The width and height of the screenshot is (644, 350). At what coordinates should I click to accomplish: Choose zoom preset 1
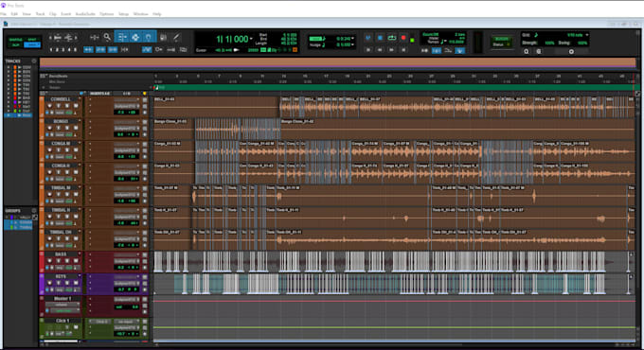click(x=51, y=49)
